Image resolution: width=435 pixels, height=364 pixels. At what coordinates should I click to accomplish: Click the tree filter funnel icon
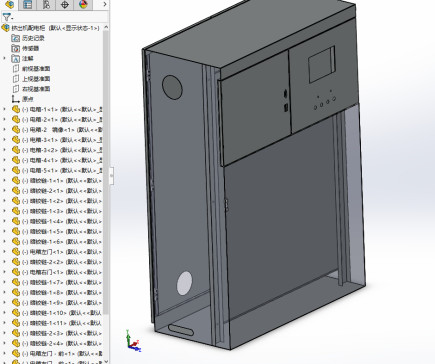(7, 17)
